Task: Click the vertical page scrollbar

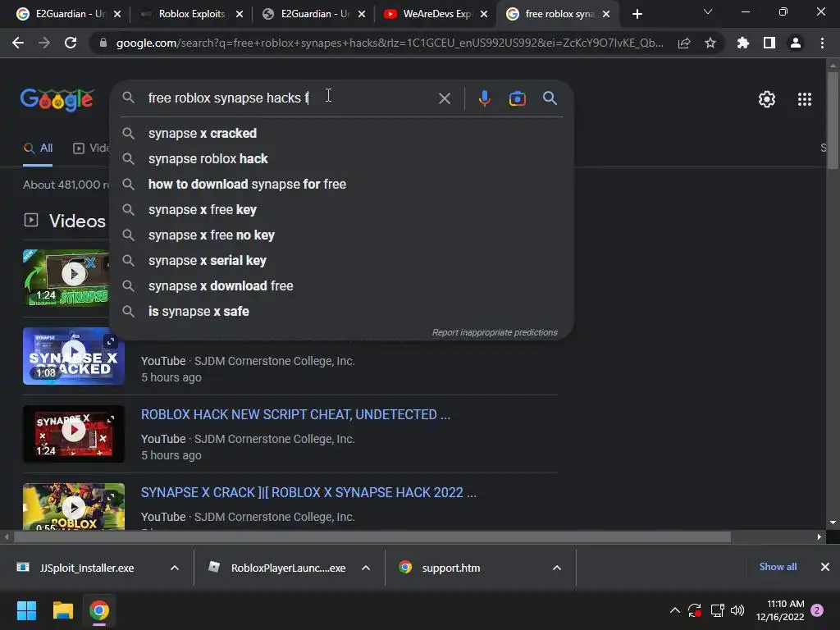Action: [833, 121]
